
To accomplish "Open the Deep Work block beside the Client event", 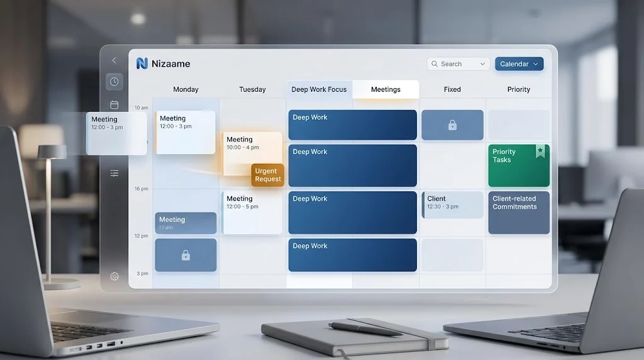I will pos(352,213).
